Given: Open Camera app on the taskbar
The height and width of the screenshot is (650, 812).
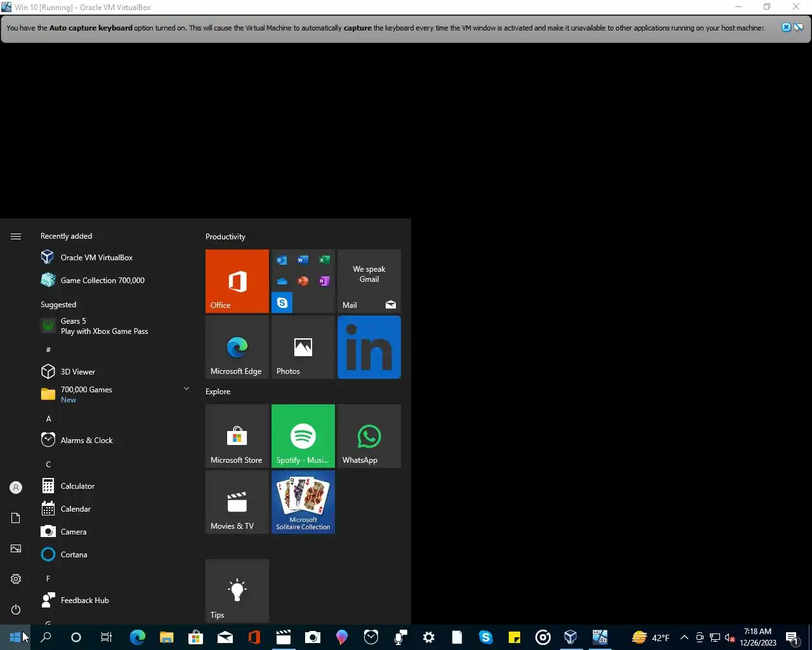Looking at the screenshot, I should pos(313,637).
